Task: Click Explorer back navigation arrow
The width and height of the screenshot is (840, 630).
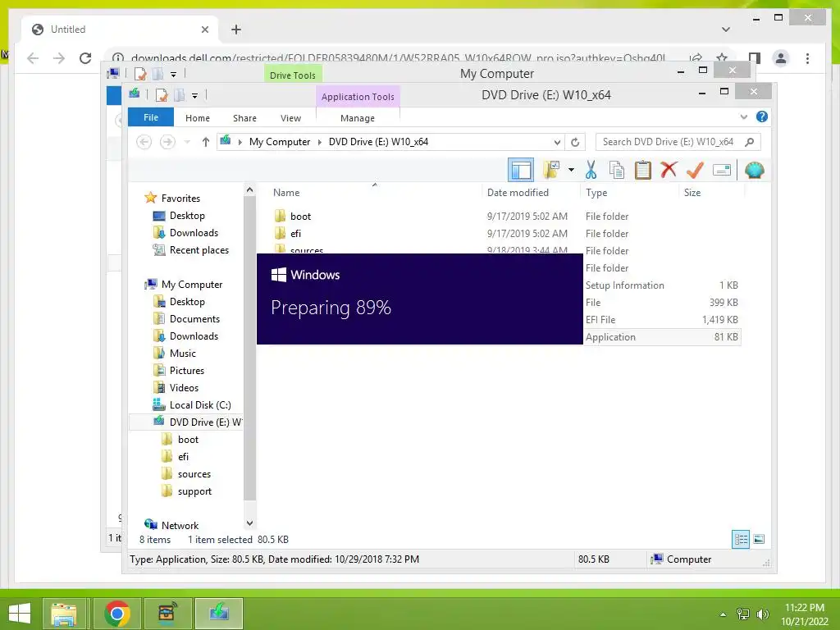Action: coord(144,142)
